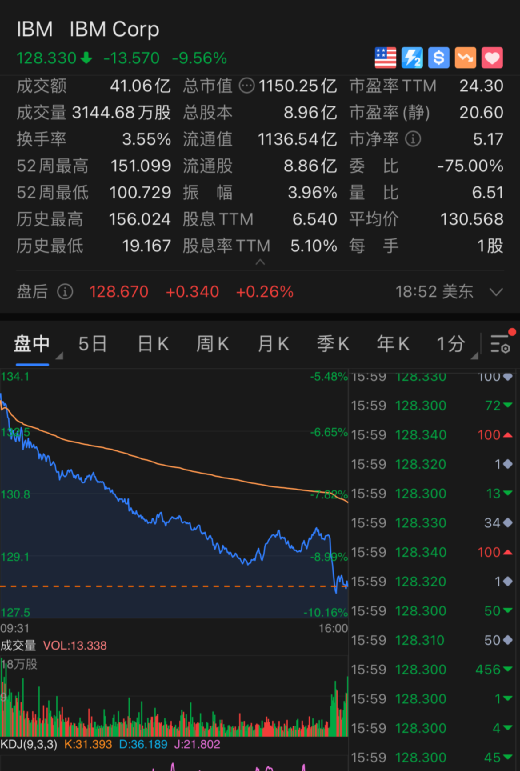Tap the KDJ(9,3,3) indicator label

point(29,744)
